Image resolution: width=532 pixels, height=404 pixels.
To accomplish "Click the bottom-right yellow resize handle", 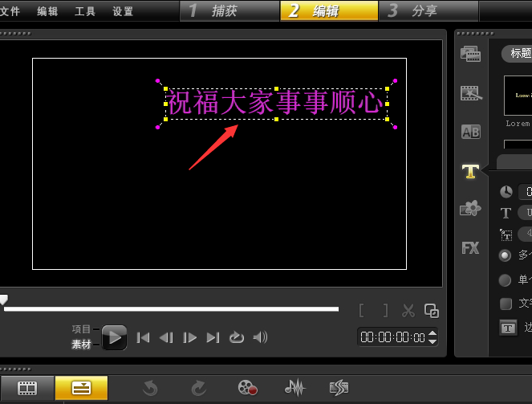I will click(387, 119).
